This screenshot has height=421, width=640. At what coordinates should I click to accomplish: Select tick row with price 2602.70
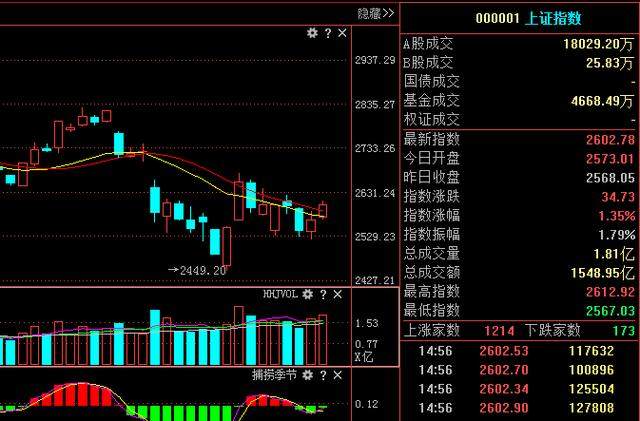pos(518,370)
